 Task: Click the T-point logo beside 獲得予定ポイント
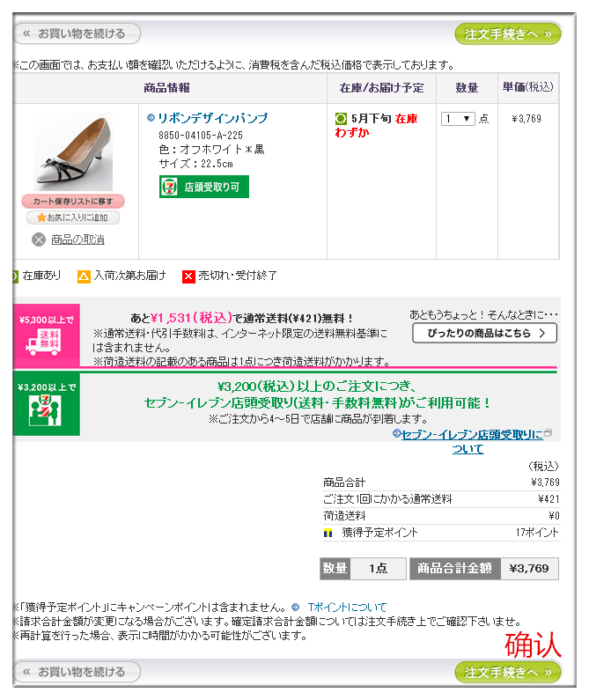pos(328,533)
